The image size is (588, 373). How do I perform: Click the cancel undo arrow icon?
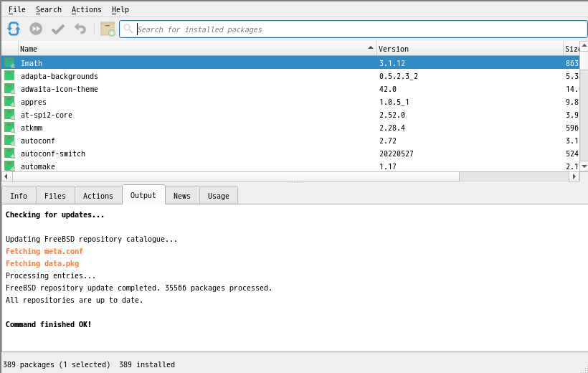80,29
